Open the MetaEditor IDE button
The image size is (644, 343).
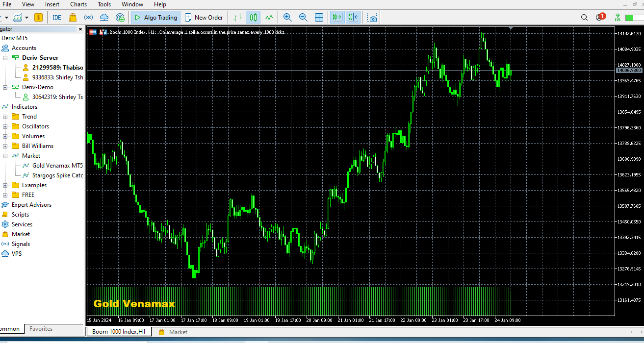coord(57,17)
